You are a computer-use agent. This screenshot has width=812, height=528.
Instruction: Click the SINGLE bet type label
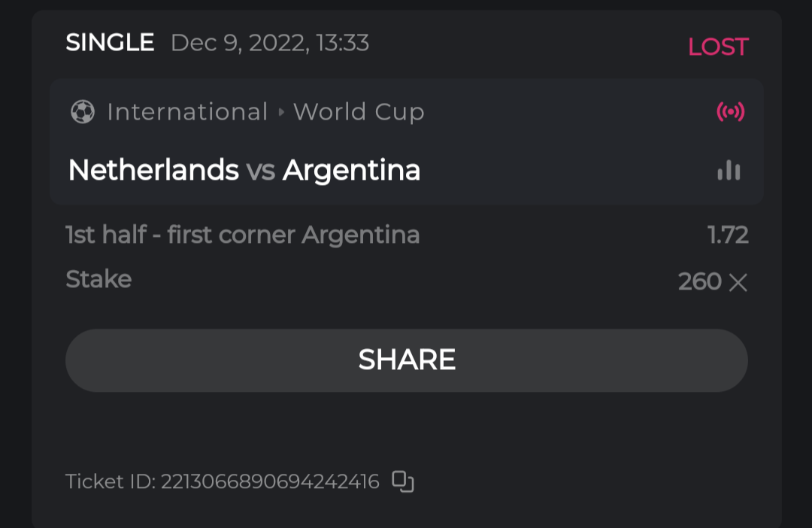[110, 42]
